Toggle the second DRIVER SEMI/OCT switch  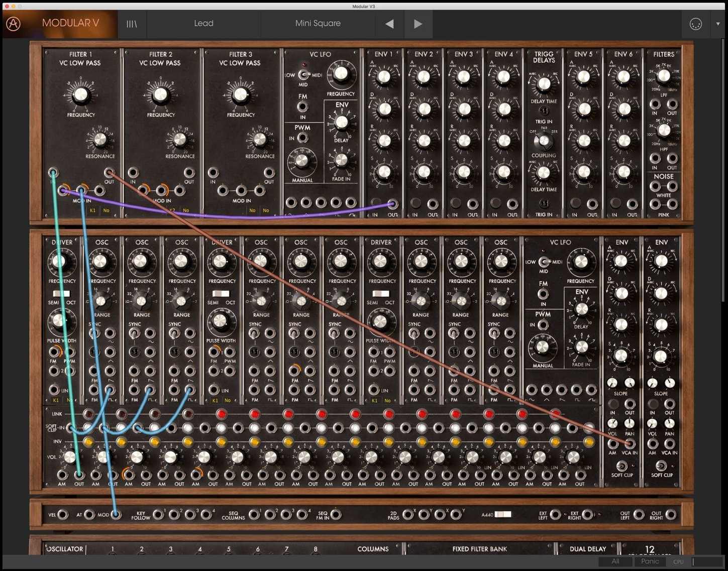pyautogui.click(x=221, y=293)
